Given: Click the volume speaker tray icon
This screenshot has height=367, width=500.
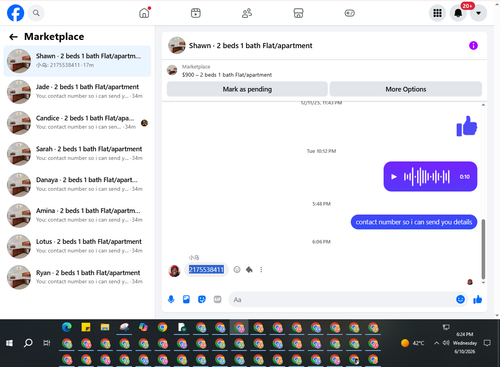Looking at the screenshot, I should click(446, 343).
